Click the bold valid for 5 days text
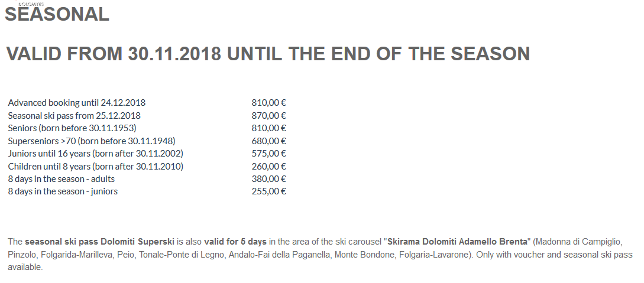The height and width of the screenshot is (283, 644). coord(235,242)
